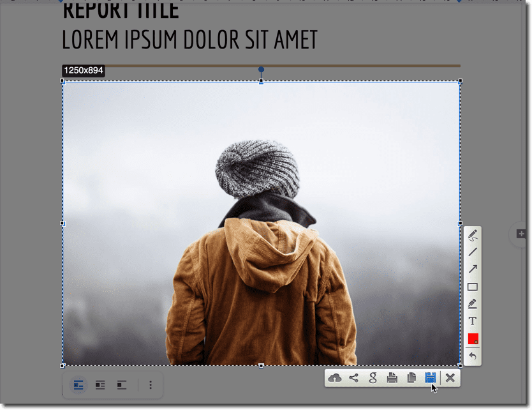Select the arrow annotation tool
The height and width of the screenshot is (410, 532).
[472, 269]
